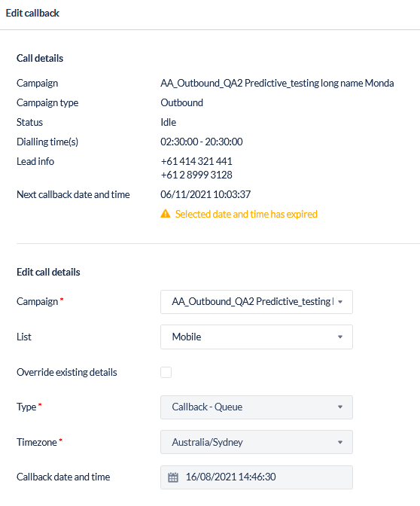Click the Timezone dropdown arrow
Screen dimensions: 420x506
[x=340, y=442]
